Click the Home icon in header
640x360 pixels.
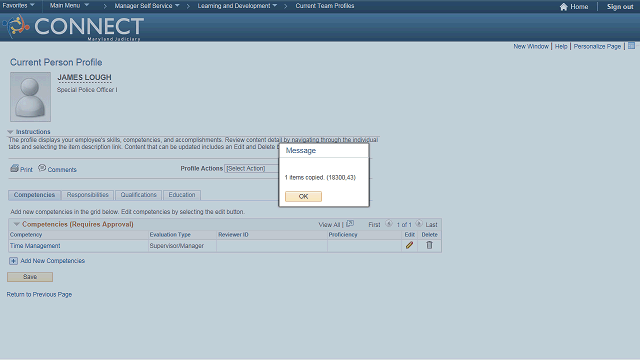pos(564,7)
